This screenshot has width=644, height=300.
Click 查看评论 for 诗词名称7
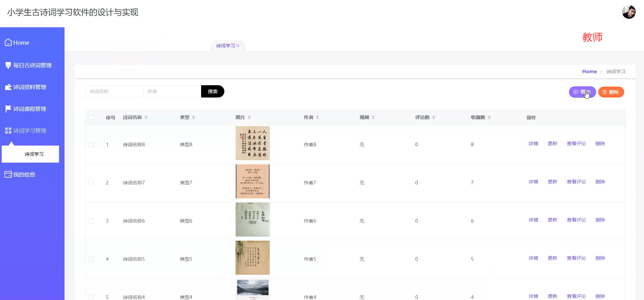tap(576, 182)
